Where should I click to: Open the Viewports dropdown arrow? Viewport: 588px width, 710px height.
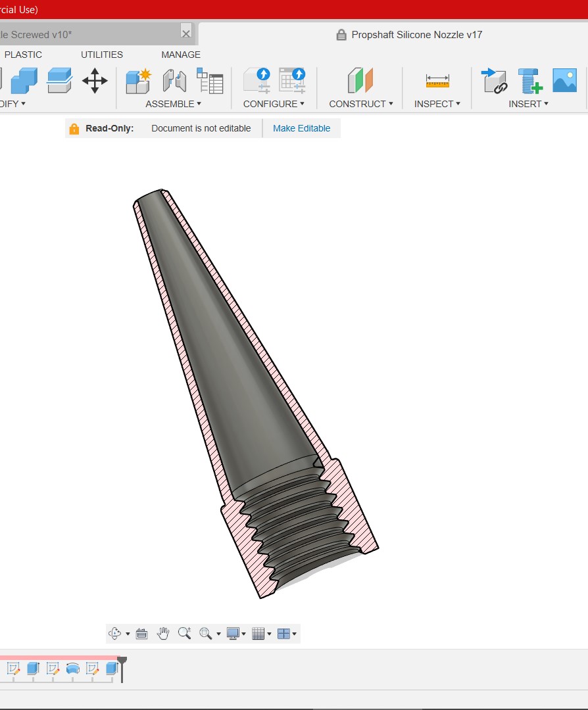tap(295, 634)
